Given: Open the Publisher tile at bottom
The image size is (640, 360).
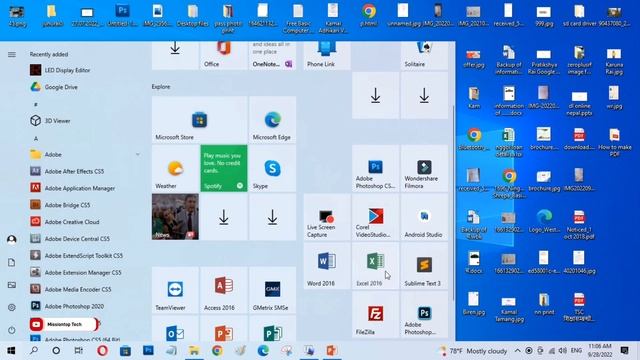Looking at the screenshot, I should click(x=272, y=328).
